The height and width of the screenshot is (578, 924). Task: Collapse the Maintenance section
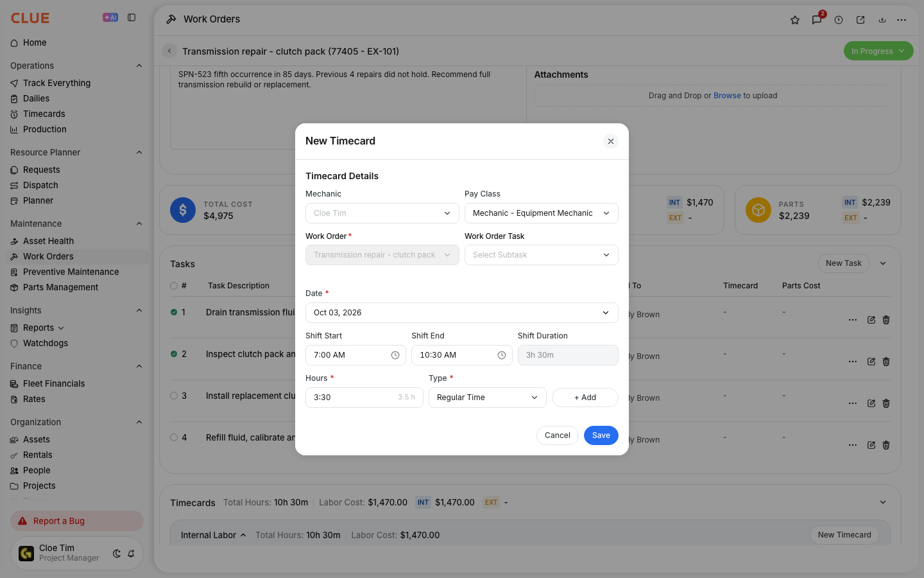tap(139, 224)
